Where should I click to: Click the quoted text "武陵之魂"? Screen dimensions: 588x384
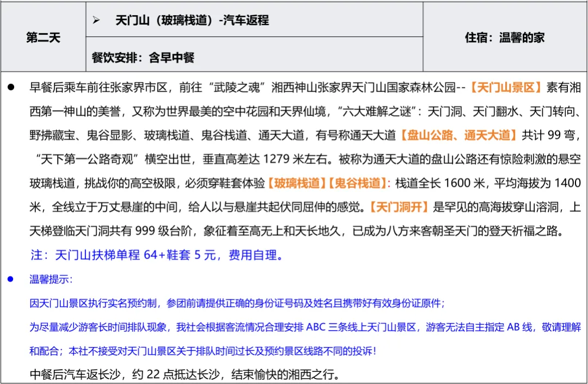pyautogui.click(x=237, y=88)
